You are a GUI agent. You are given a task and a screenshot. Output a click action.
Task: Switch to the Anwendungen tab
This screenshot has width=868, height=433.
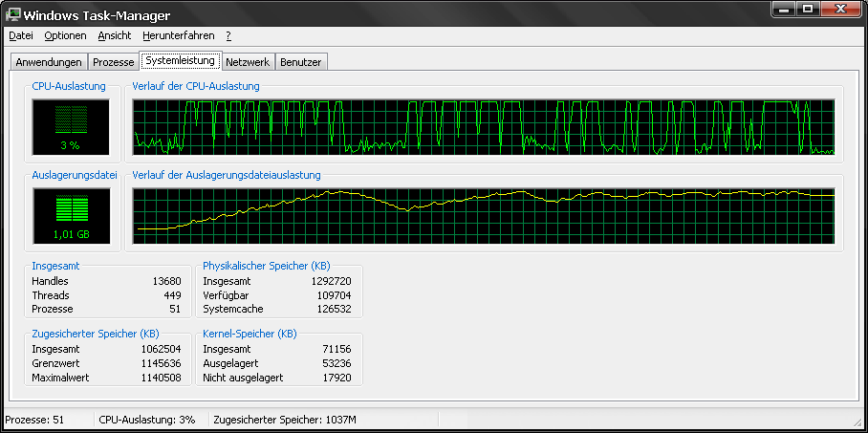[x=49, y=62]
